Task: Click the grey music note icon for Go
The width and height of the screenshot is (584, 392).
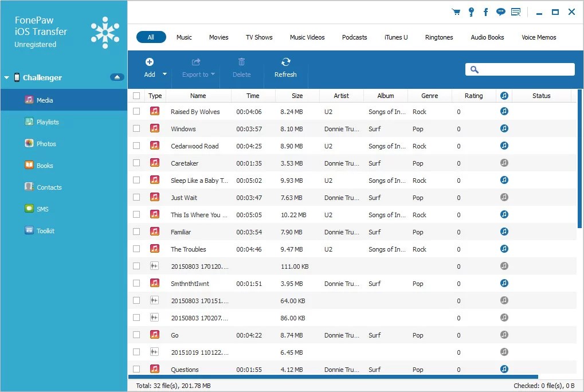Action: [x=504, y=335]
